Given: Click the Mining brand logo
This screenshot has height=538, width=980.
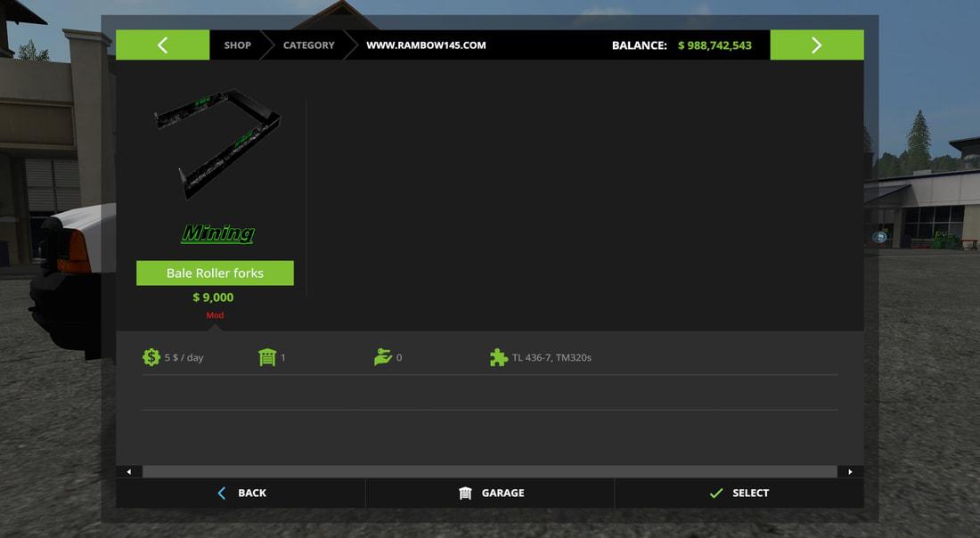Looking at the screenshot, I should [217, 233].
